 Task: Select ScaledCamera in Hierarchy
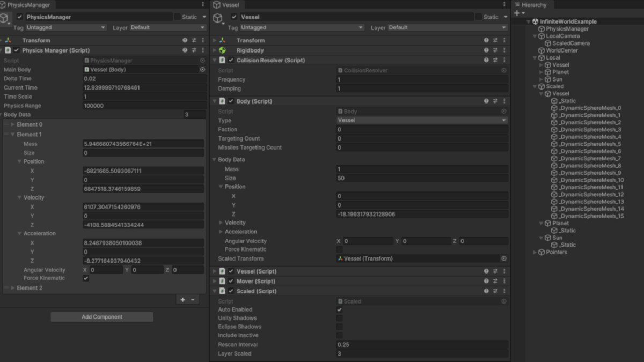570,43
